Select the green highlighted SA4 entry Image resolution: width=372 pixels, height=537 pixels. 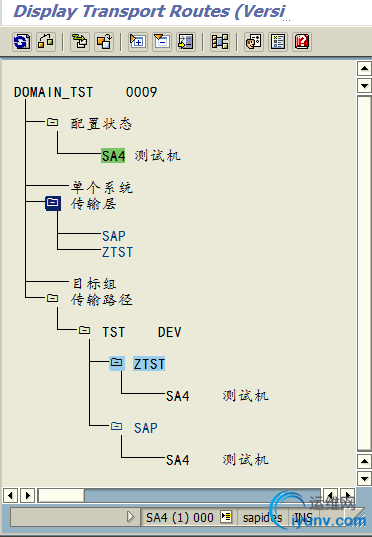pyautogui.click(x=113, y=156)
